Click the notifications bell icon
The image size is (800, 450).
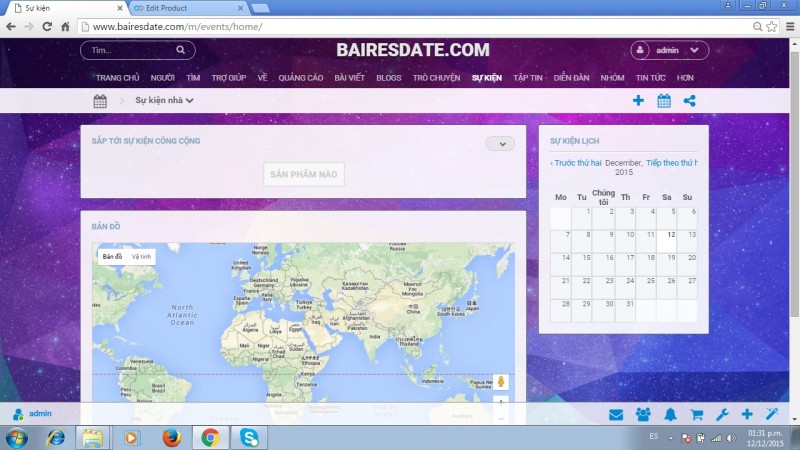point(670,414)
